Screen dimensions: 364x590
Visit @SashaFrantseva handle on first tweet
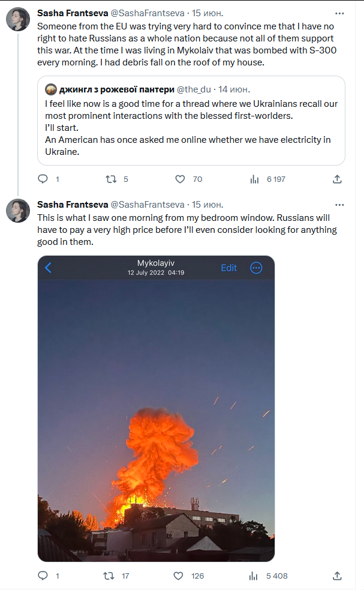pyautogui.click(x=148, y=13)
